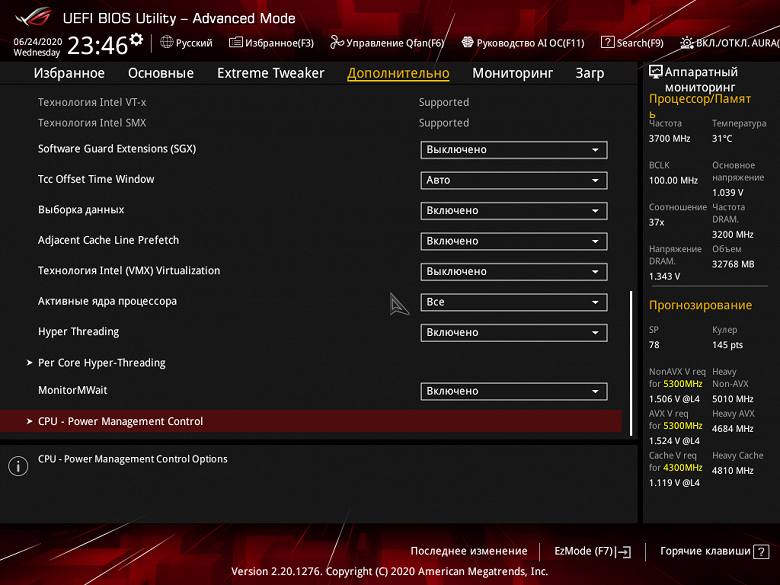
Task: Switch to Загр boot tab
Action: [x=590, y=73]
